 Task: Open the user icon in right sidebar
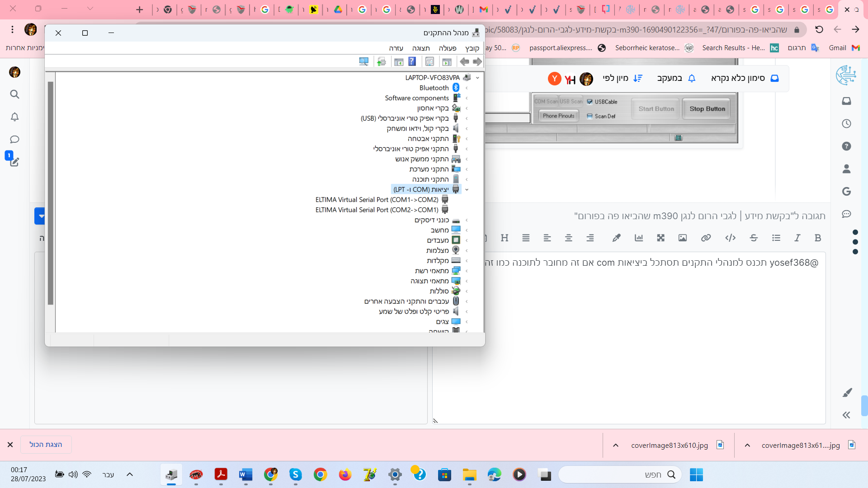[x=847, y=169]
